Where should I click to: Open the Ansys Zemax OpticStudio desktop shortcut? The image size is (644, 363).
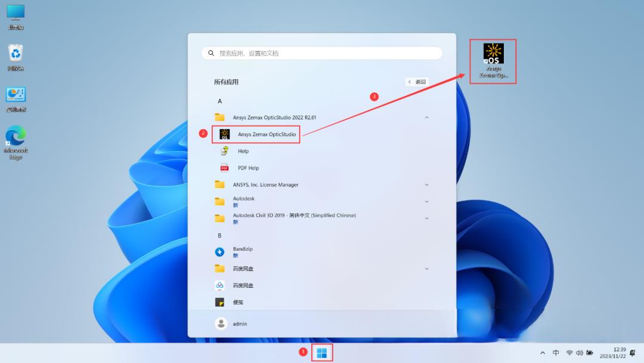click(x=493, y=61)
